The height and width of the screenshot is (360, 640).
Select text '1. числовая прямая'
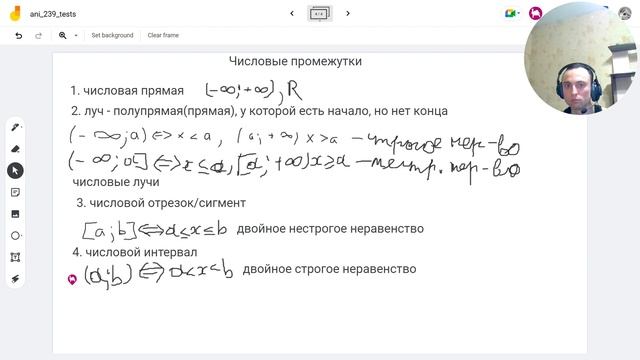(x=127, y=91)
